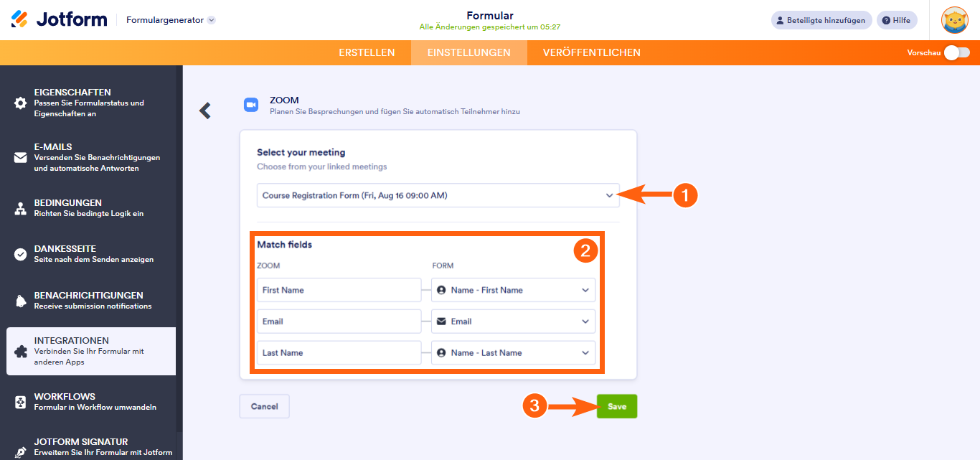Open the Name - First Name field dropdown
980x460 pixels.
[513, 290]
